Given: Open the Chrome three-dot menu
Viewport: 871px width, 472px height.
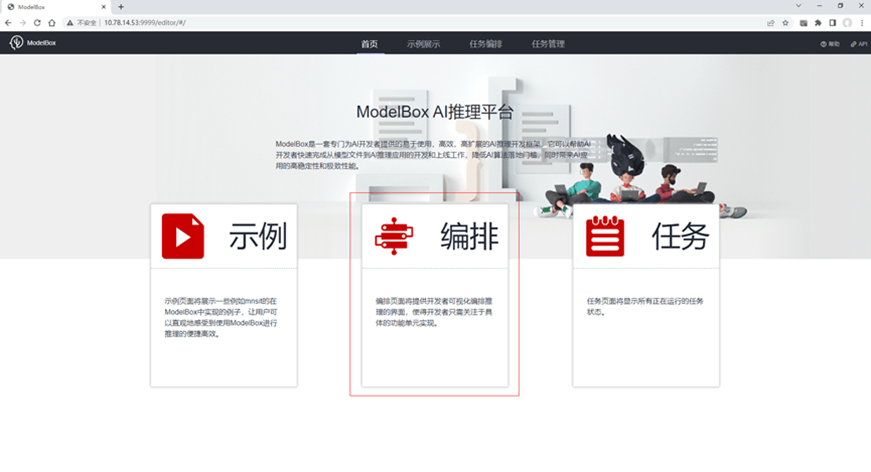Looking at the screenshot, I should pos(862,23).
